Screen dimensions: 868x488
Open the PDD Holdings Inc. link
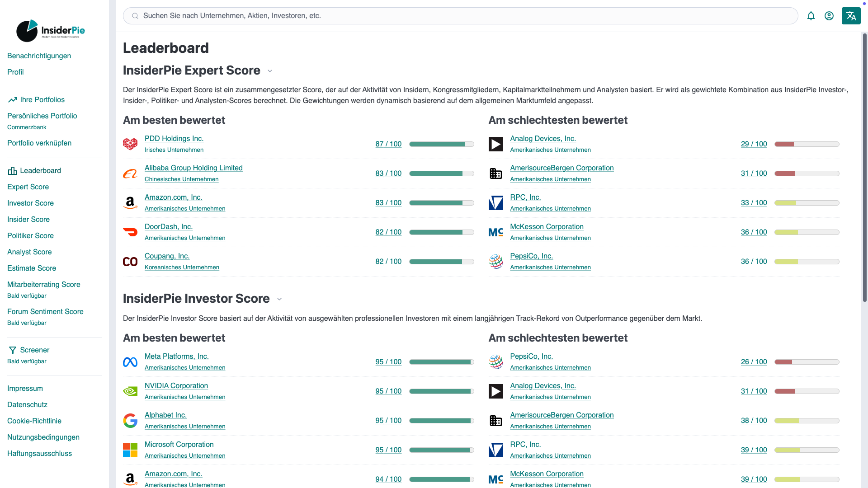coord(174,139)
